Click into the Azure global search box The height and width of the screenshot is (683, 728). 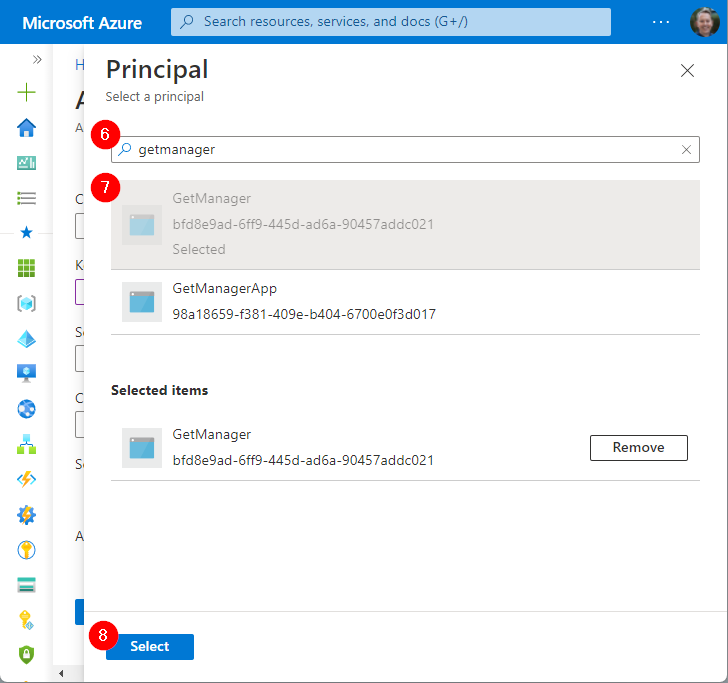390,22
